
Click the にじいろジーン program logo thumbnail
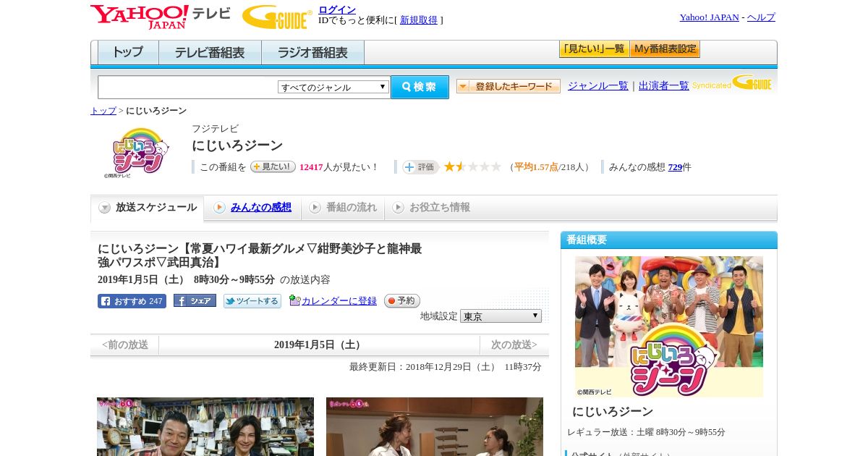pyautogui.click(x=136, y=153)
